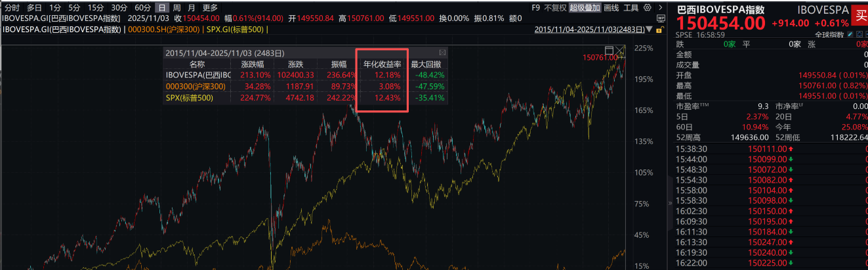The width and height of the screenshot is (868, 270).
Task: Click the large 150454.00 price
Action: pos(720,24)
